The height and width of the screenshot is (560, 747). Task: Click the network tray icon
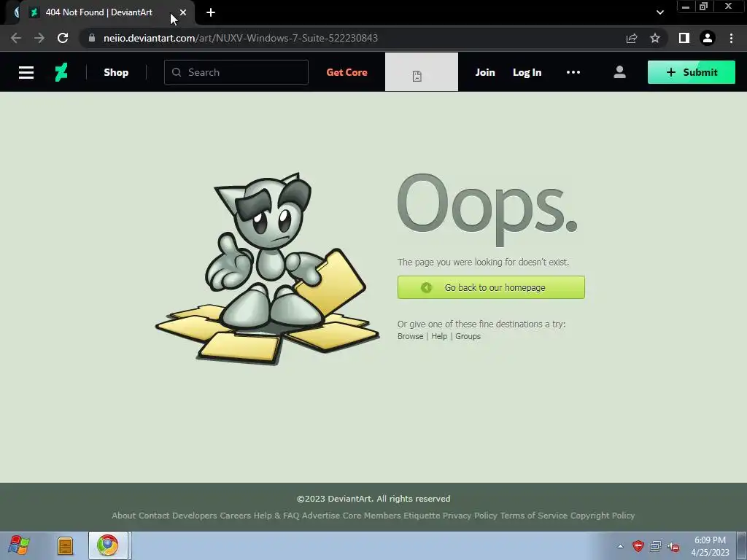click(656, 546)
